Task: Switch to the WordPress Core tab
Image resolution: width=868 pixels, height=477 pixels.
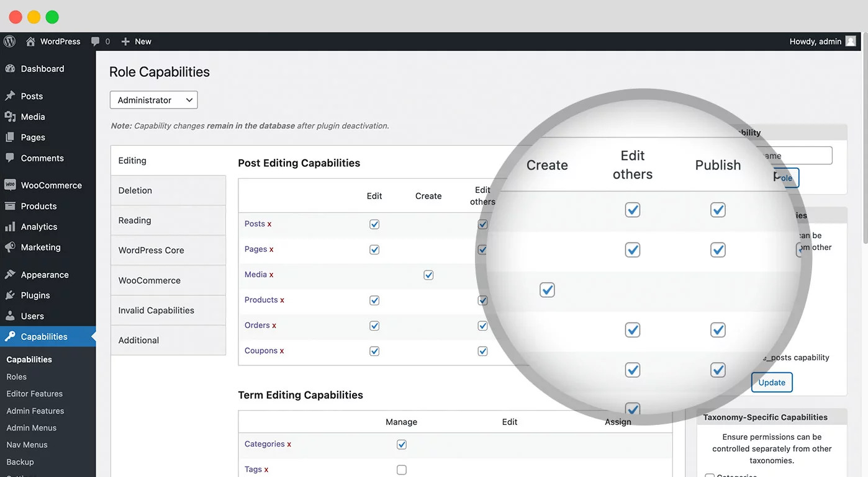Action: (x=151, y=250)
